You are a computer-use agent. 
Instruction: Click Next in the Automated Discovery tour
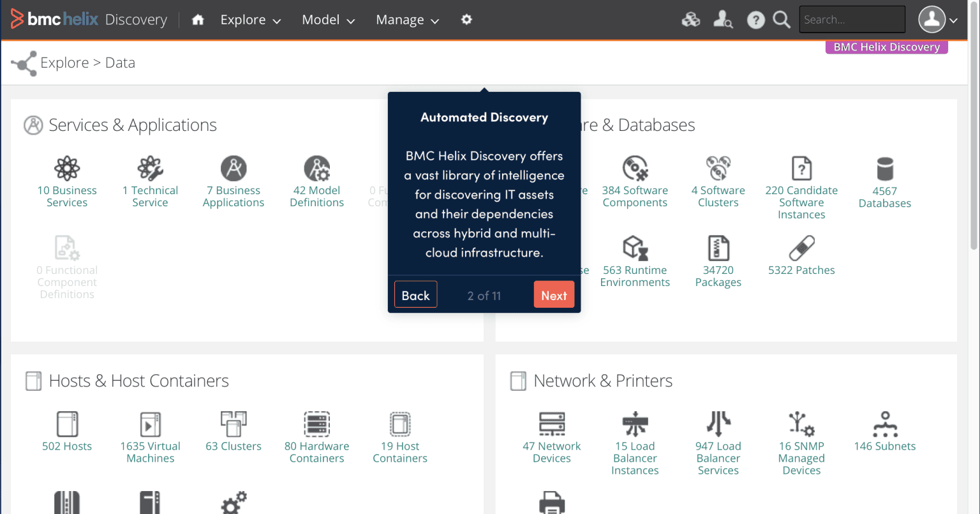(554, 294)
